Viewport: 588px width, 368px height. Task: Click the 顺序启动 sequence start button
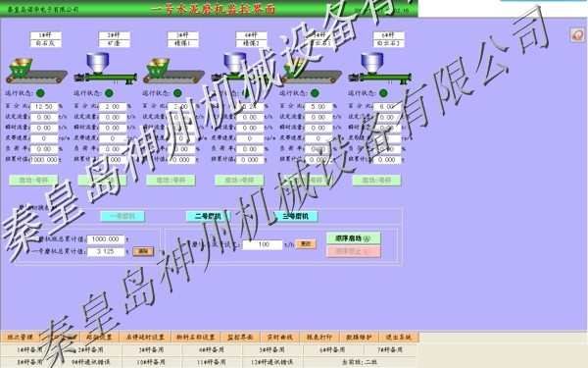(353, 238)
